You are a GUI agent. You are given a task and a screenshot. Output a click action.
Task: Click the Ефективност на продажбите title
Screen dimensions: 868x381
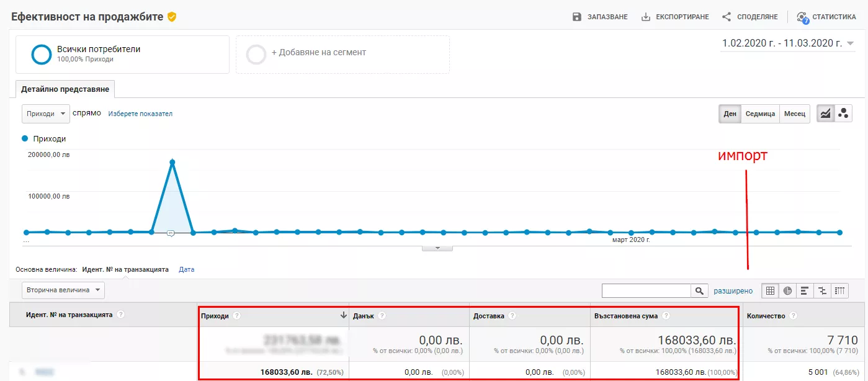point(87,17)
